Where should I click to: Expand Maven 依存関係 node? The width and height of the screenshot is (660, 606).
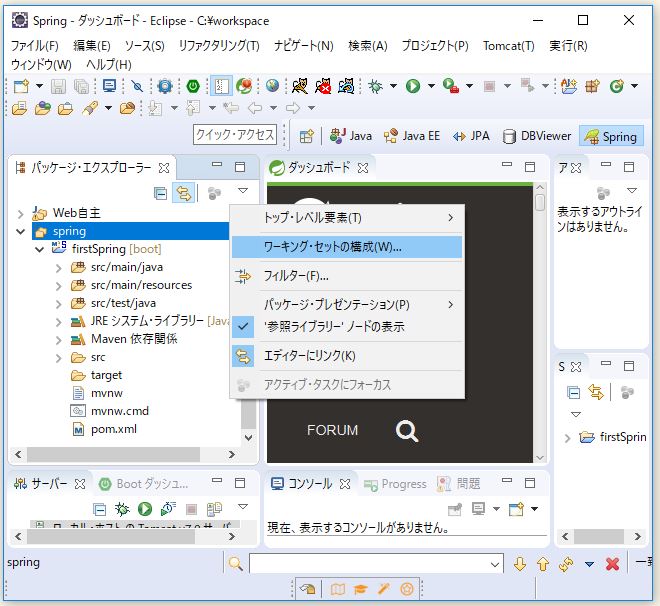(59, 340)
